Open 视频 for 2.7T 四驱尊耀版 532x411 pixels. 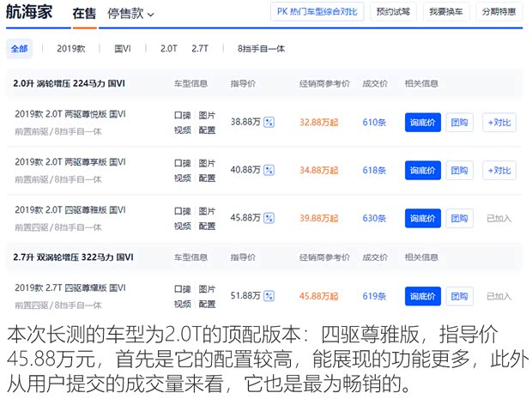[x=183, y=304]
